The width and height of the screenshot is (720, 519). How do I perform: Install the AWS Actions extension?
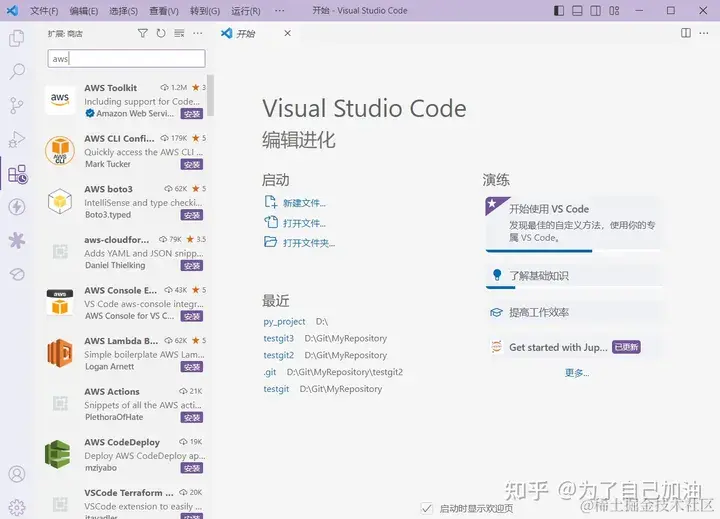click(191, 417)
